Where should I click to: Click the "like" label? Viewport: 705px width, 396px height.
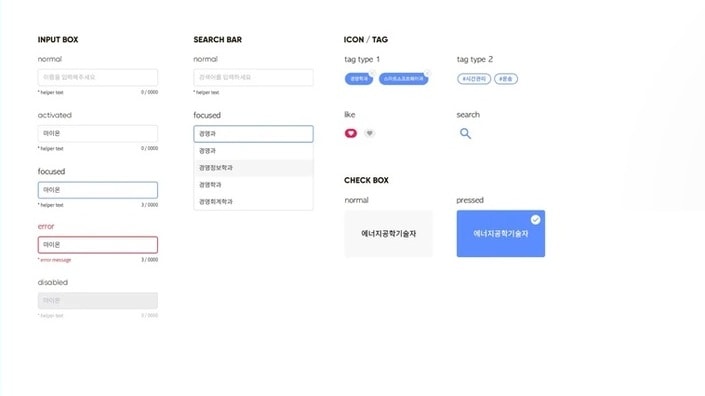(x=350, y=115)
